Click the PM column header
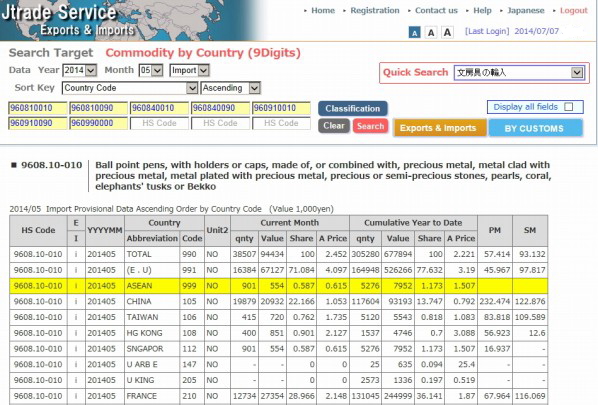Image resolution: width=598 pixels, height=405 pixels. click(495, 230)
